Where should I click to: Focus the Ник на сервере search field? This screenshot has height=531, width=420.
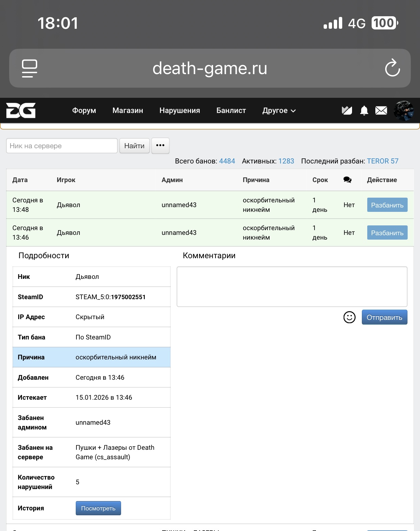pyautogui.click(x=62, y=146)
